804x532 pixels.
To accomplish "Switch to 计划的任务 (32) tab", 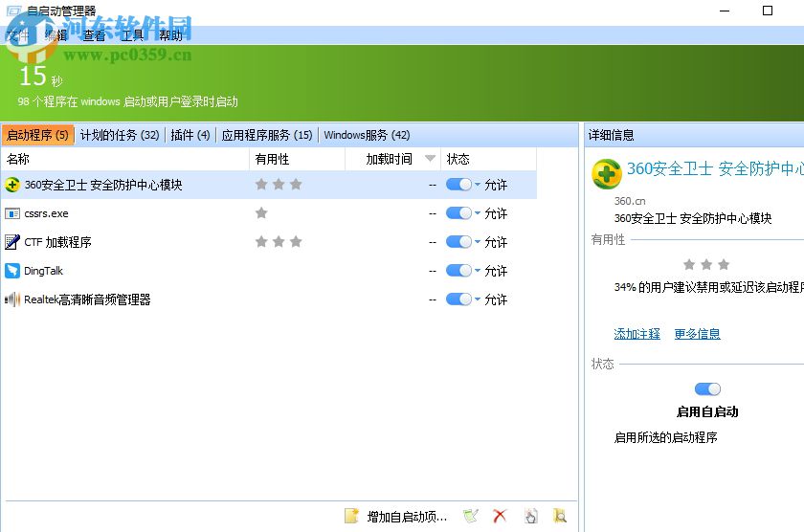I will coord(120,135).
